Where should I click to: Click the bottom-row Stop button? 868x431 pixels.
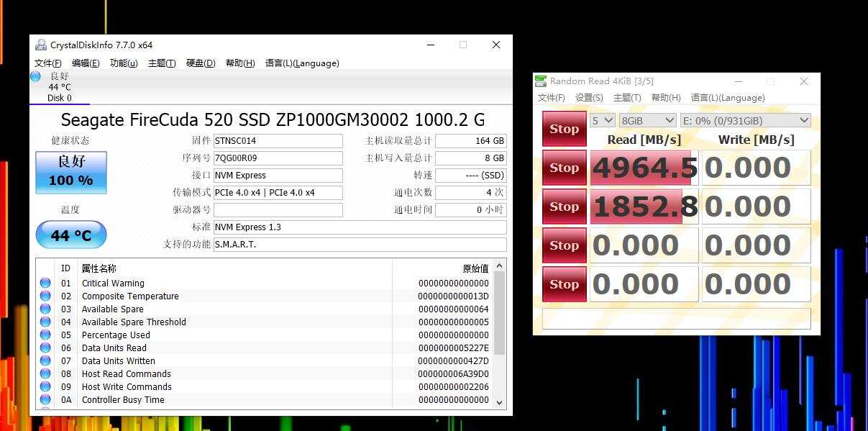point(564,284)
